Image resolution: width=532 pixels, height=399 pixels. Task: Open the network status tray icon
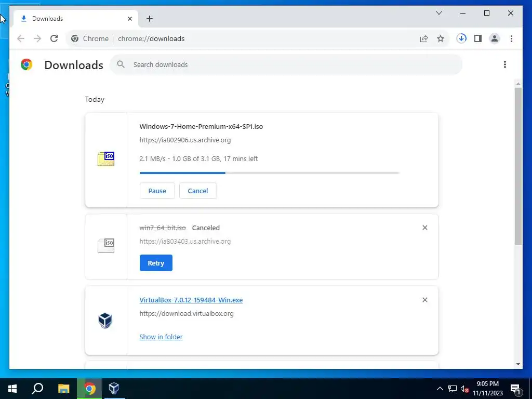tap(453, 389)
